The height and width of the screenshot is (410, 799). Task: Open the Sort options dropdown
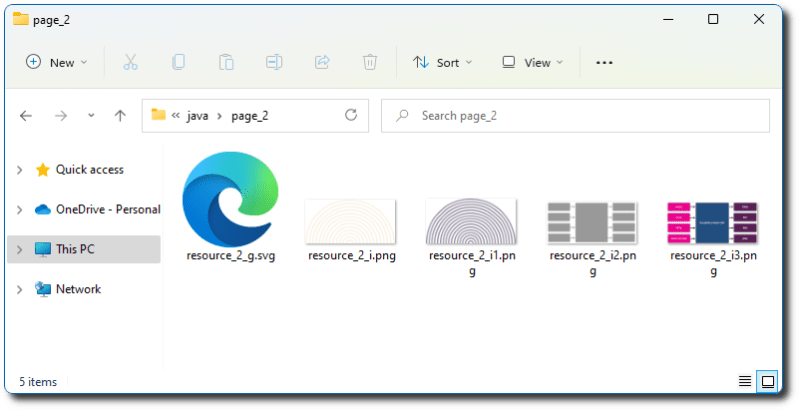pos(442,62)
